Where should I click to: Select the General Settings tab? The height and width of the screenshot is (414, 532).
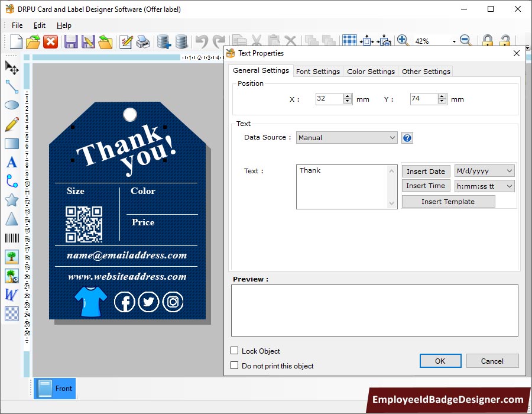click(261, 70)
